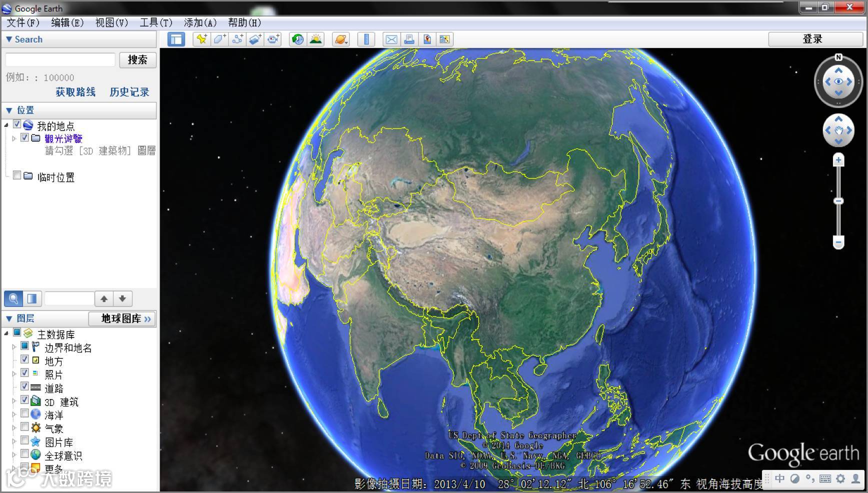Open the 文件(F) menu
The image size is (868, 493).
click(x=23, y=22)
